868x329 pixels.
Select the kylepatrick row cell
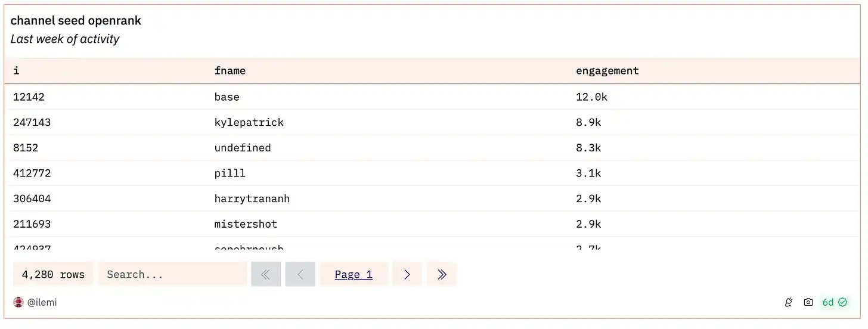[249, 122]
